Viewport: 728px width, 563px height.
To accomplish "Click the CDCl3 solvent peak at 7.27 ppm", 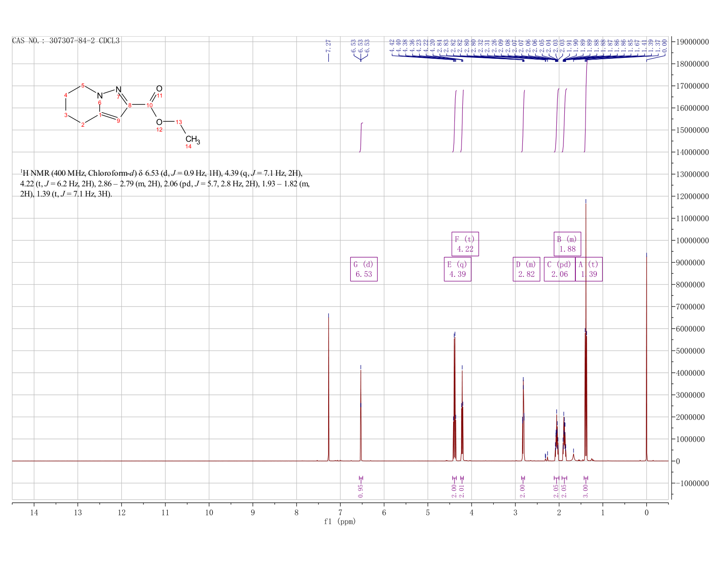I will pyautogui.click(x=328, y=389).
